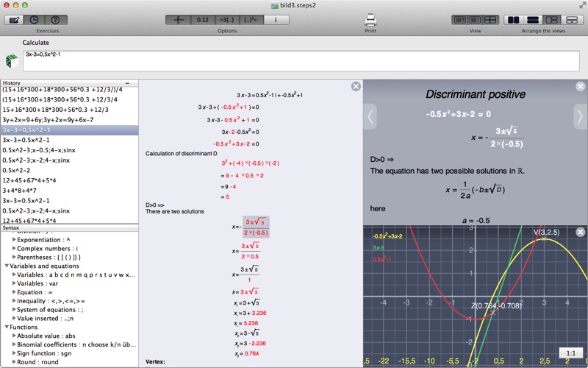Select the red 0.5x²-1 graph legend

pyautogui.click(x=382, y=260)
